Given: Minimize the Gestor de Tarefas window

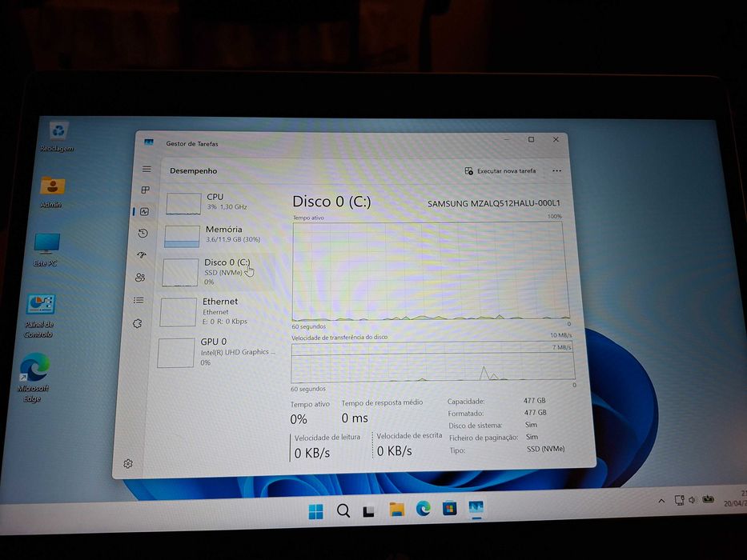Looking at the screenshot, I should click(x=507, y=139).
